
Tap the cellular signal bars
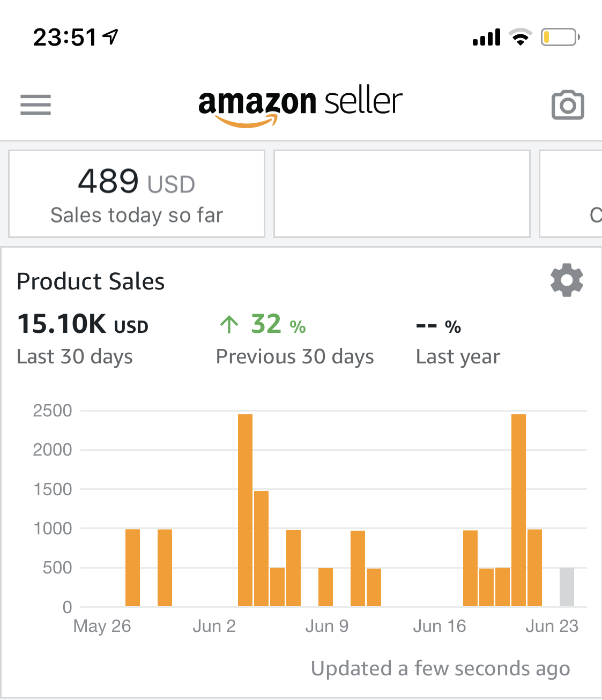click(x=486, y=38)
